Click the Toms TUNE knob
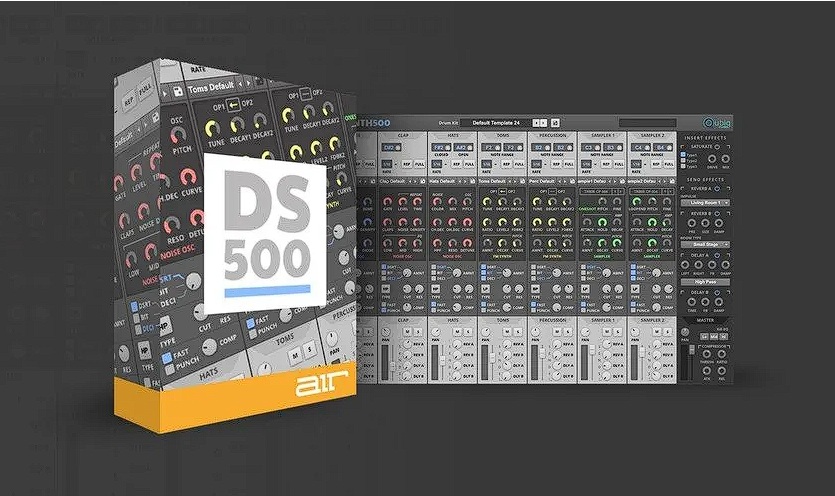 [x=487, y=202]
